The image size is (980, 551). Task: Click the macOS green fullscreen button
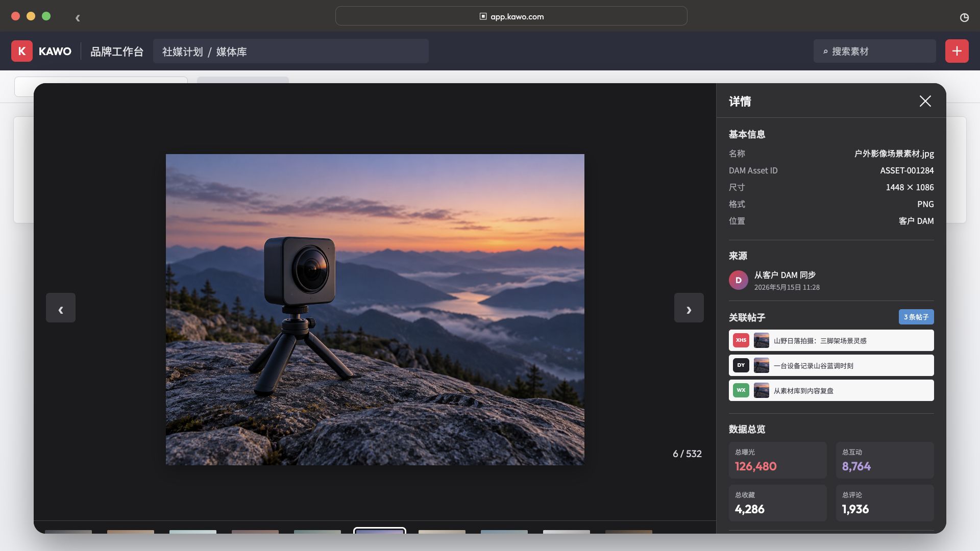click(x=46, y=16)
